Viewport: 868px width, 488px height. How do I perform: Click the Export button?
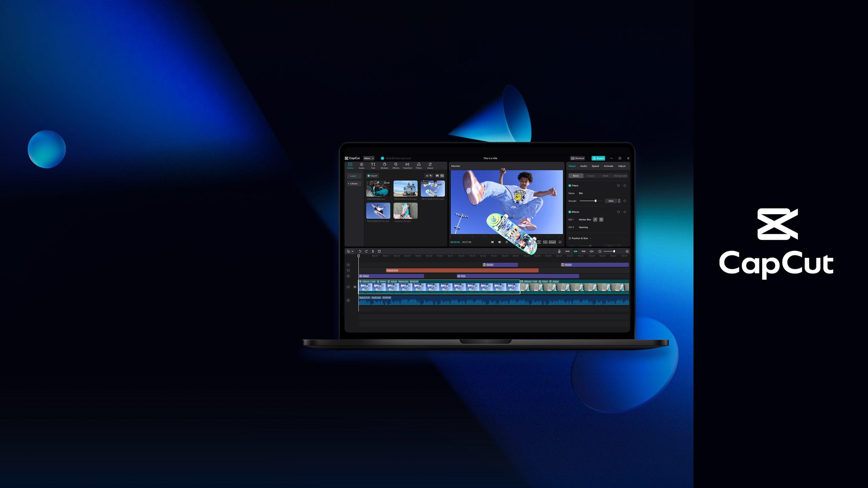click(x=598, y=158)
